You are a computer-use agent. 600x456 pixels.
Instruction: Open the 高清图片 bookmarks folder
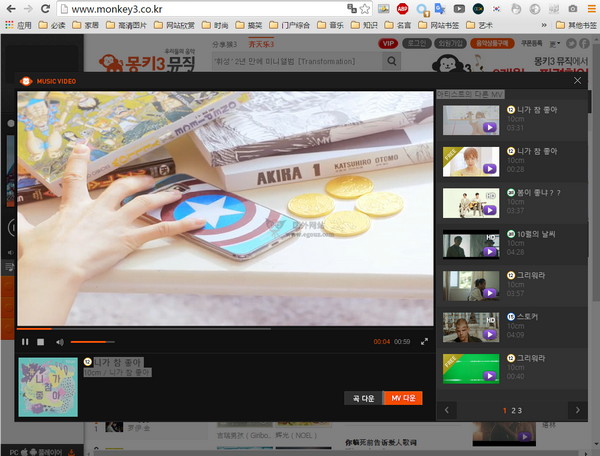point(127,25)
